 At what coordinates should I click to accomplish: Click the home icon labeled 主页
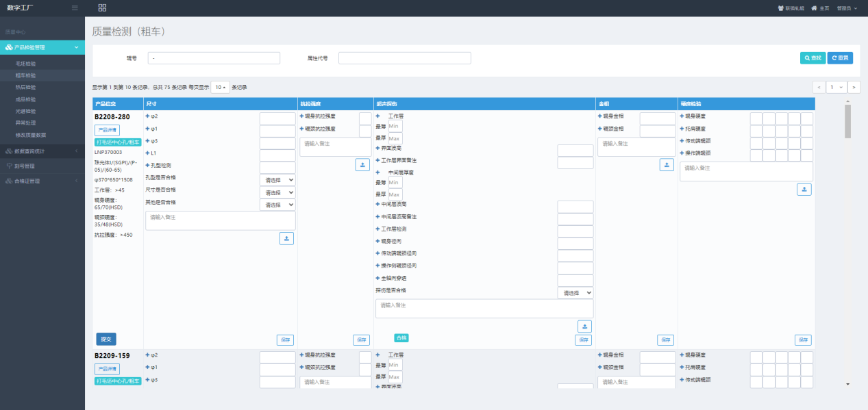click(x=819, y=8)
